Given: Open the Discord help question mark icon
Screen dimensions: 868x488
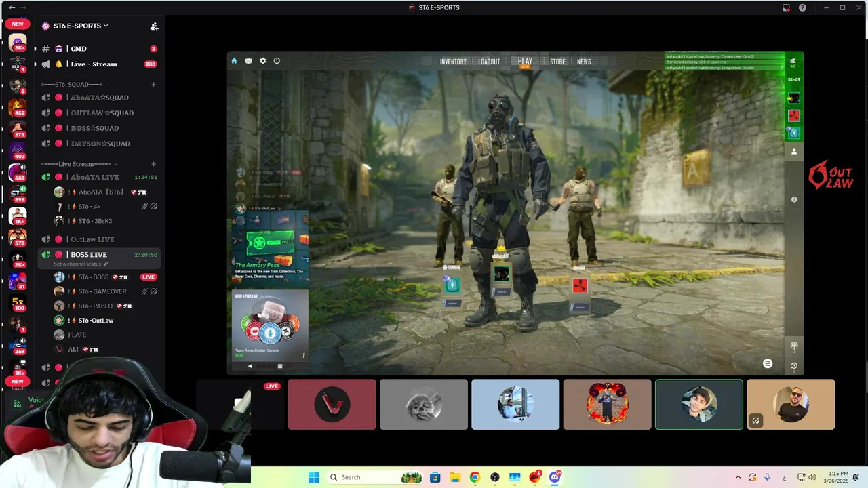Looking at the screenshot, I should click(x=802, y=7).
